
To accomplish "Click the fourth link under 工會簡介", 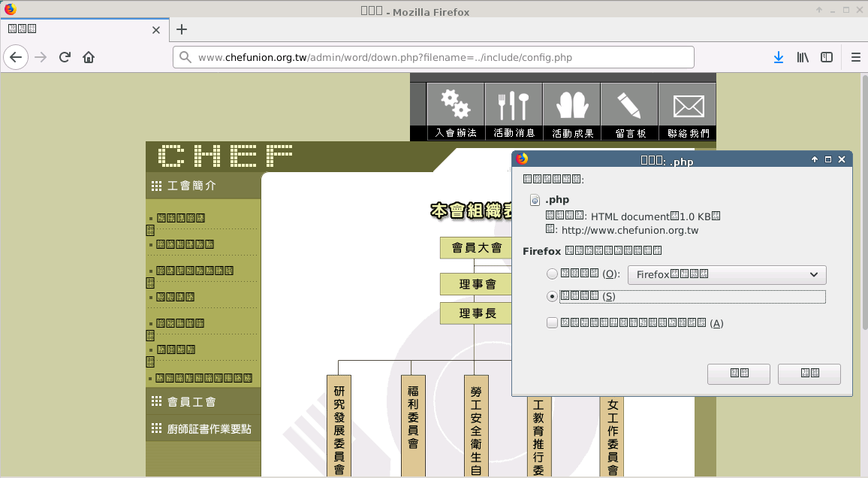I will point(175,297).
